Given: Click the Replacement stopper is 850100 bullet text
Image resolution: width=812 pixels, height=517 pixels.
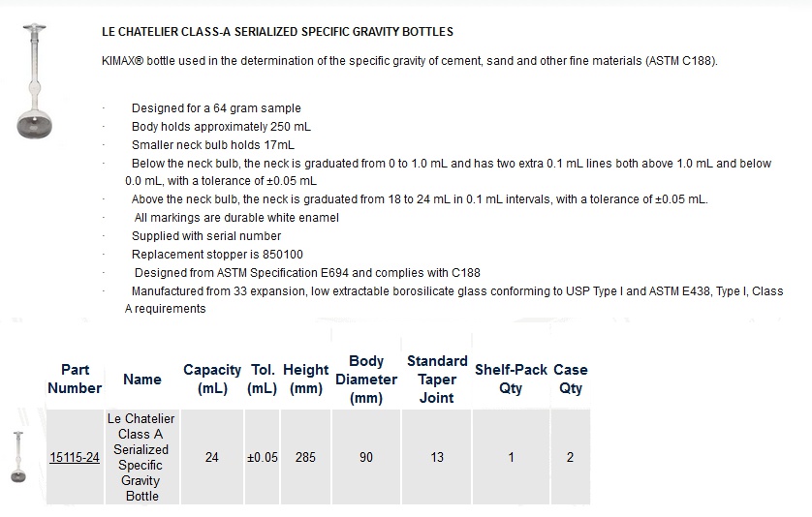Looking at the screenshot, I should [217, 255].
